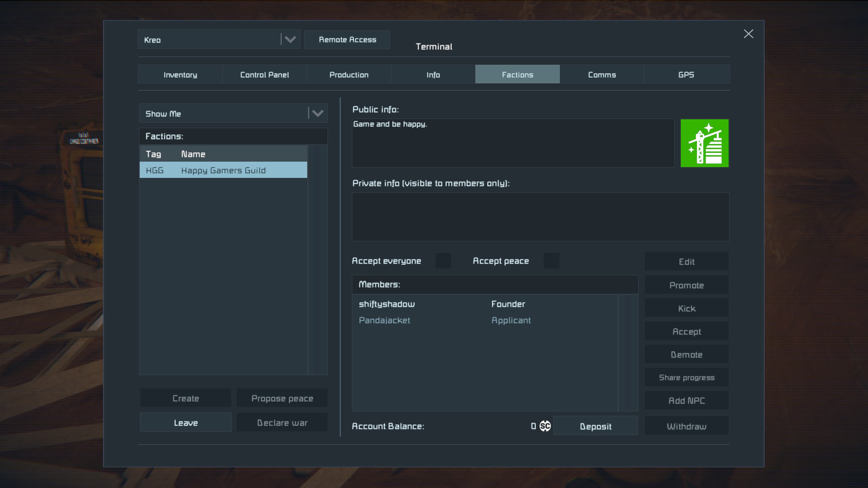Click the Deposit button
868x488 pixels.
[x=595, y=426]
